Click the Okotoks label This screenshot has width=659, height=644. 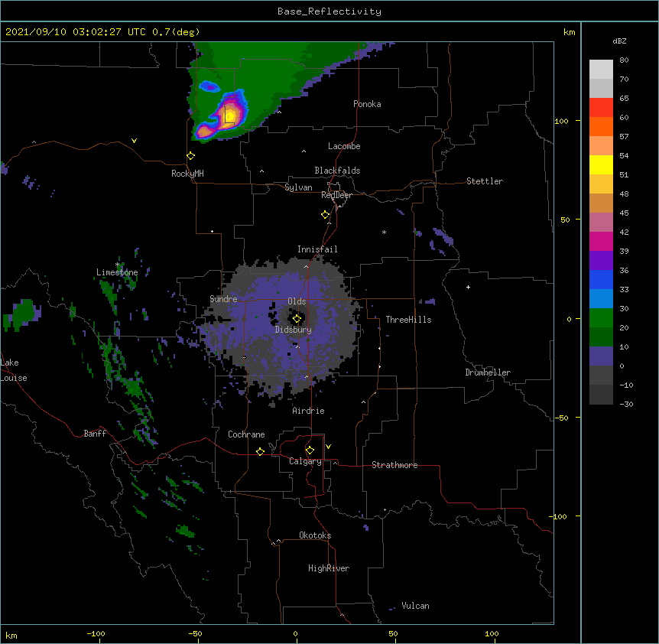(x=315, y=535)
